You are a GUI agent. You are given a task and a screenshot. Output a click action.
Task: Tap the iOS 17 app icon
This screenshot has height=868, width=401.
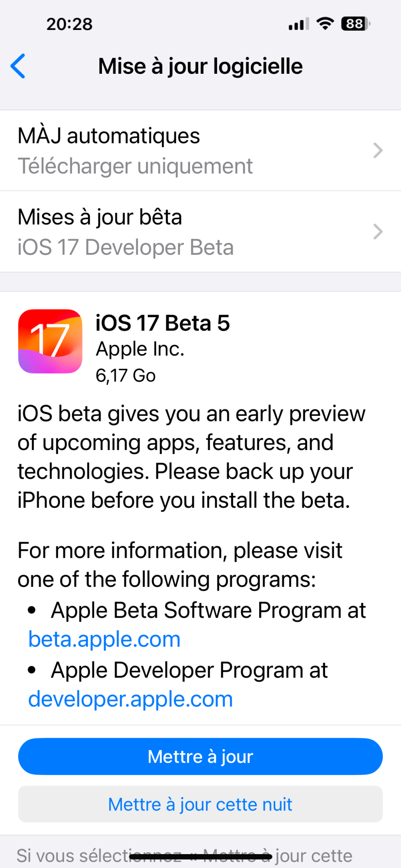[50, 341]
